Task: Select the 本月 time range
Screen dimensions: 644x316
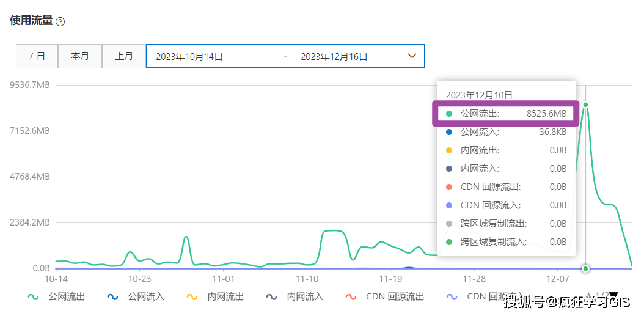Action: click(x=80, y=56)
